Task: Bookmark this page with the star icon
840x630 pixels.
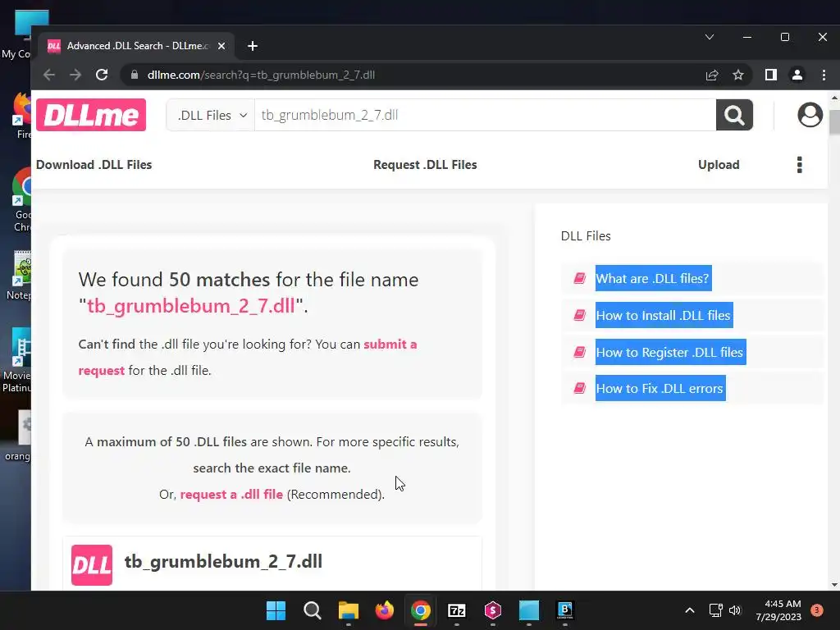Action: coord(738,75)
